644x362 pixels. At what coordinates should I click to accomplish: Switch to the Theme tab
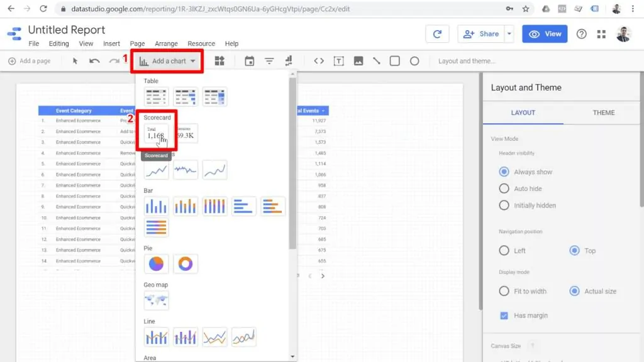pos(603,112)
